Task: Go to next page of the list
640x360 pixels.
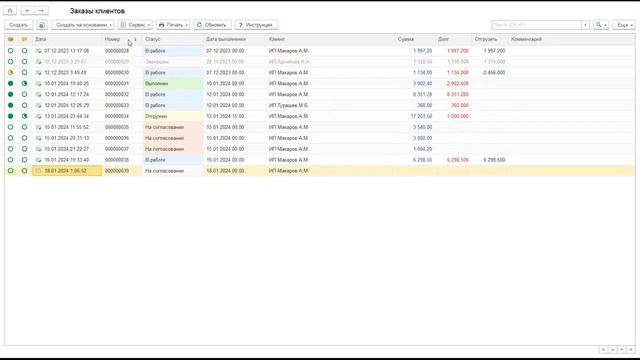Action: (622, 350)
